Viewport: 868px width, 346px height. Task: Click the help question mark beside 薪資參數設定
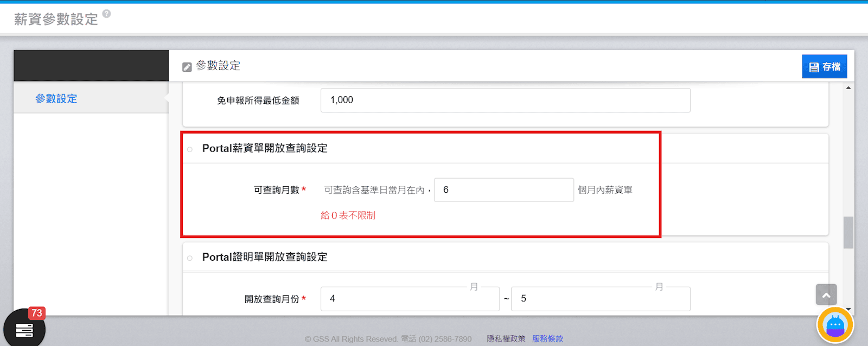coord(106,14)
